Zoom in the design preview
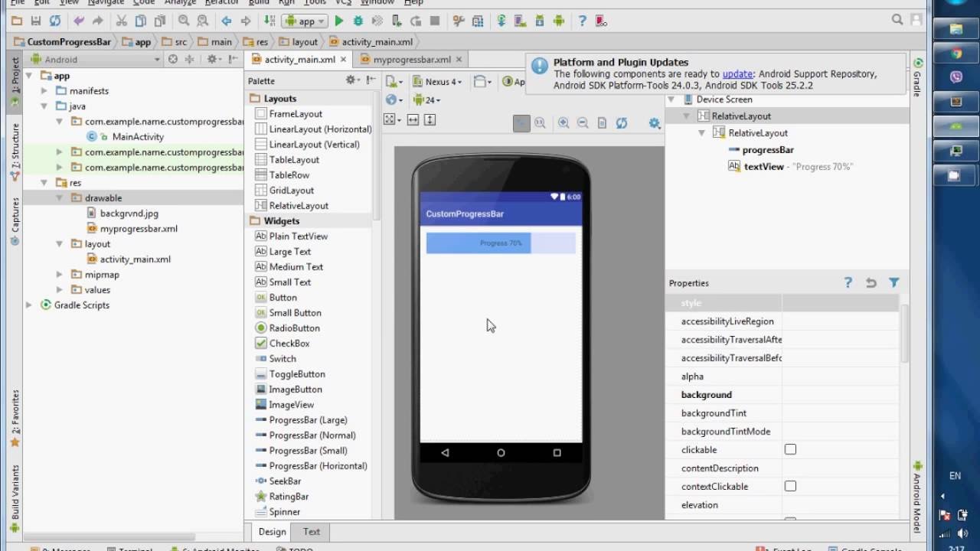The width and height of the screenshot is (980, 551). (563, 122)
